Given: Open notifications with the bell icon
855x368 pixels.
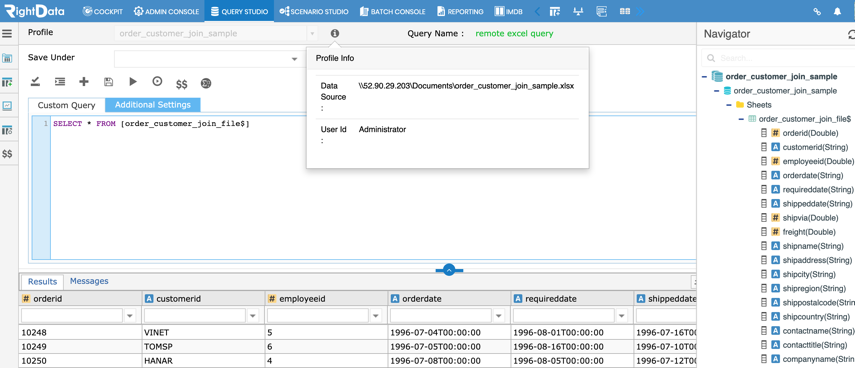Looking at the screenshot, I should (x=837, y=11).
